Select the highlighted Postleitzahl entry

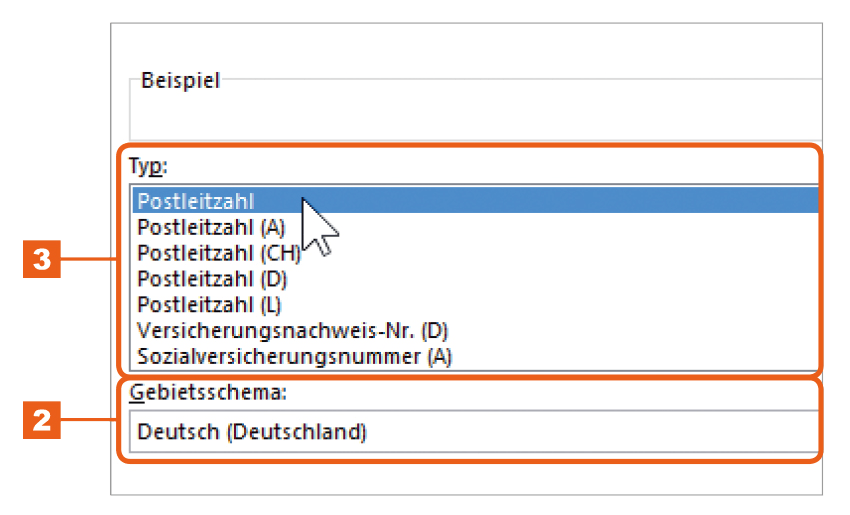(x=475, y=201)
